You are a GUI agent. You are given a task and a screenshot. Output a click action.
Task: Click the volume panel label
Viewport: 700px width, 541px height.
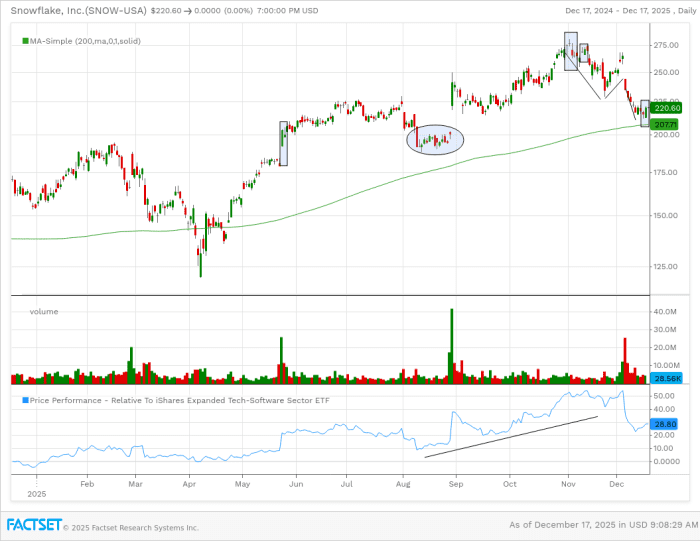point(44,312)
